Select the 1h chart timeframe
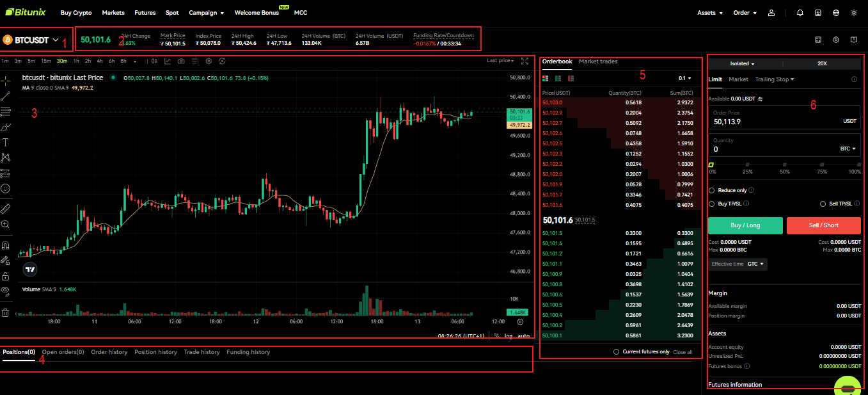 (76, 61)
